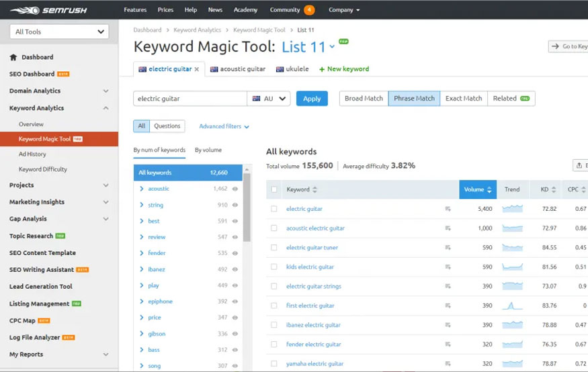588x372 pixels.
Task: Switch to the acoustic guitar tab
Action: 238,69
